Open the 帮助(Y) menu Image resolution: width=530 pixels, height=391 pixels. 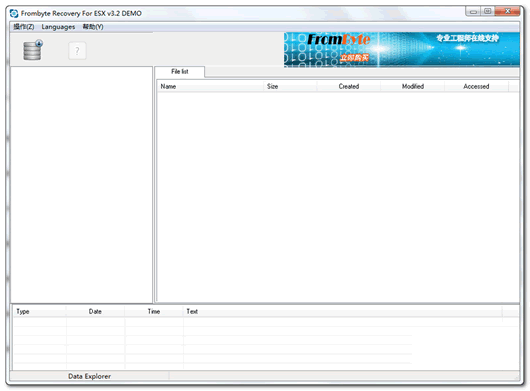pos(93,27)
